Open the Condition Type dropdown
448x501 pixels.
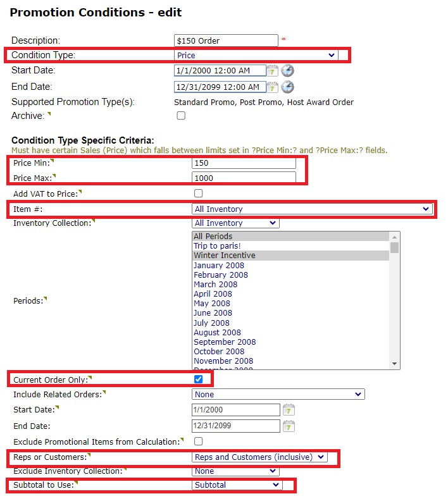(256, 56)
